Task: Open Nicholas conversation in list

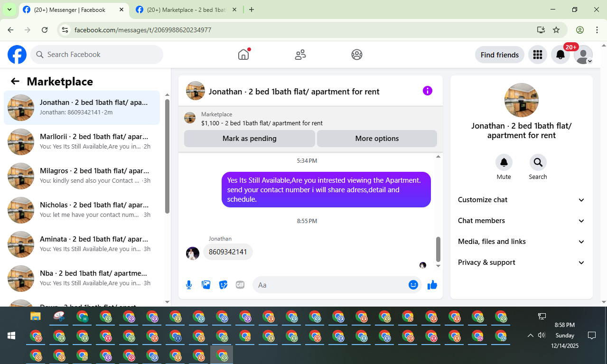Action: tap(82, 210)
